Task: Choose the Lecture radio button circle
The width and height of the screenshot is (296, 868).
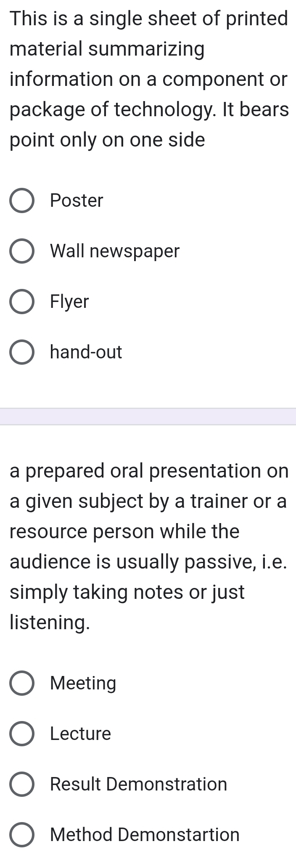Action: 22,734
